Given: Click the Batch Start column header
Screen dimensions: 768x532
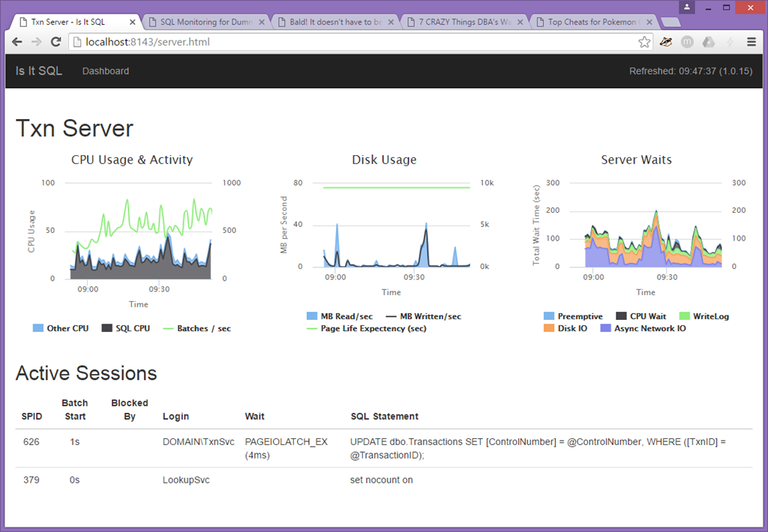Looking at the screenshot, I should click(75, 410).
